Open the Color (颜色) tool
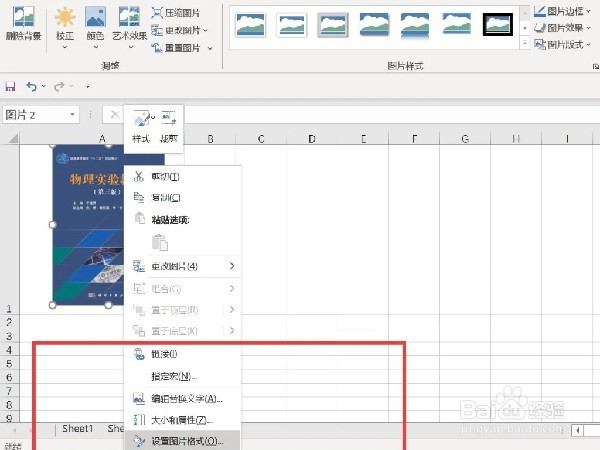This screenshot has width=600, height=450. pyautogui.click(x=95, y=27)
